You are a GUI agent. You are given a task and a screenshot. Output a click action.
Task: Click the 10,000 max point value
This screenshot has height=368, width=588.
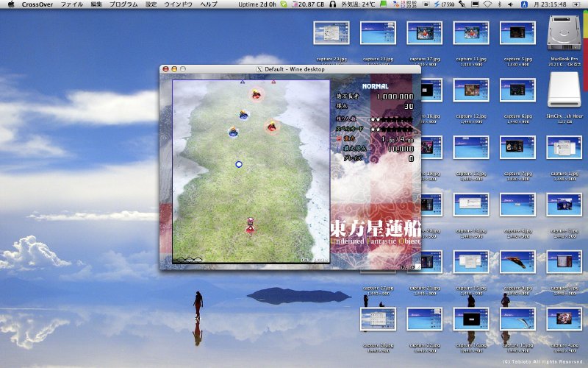tap(401, 149)
